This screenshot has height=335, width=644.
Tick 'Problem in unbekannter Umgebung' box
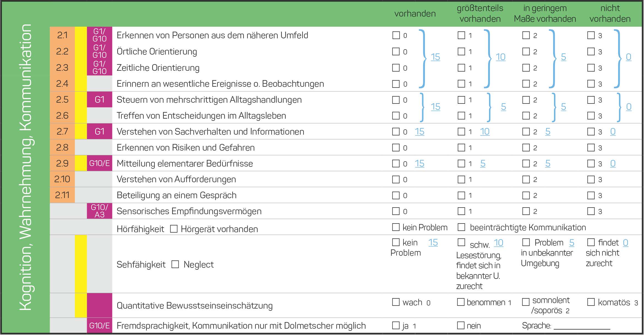tap(526, 242)
